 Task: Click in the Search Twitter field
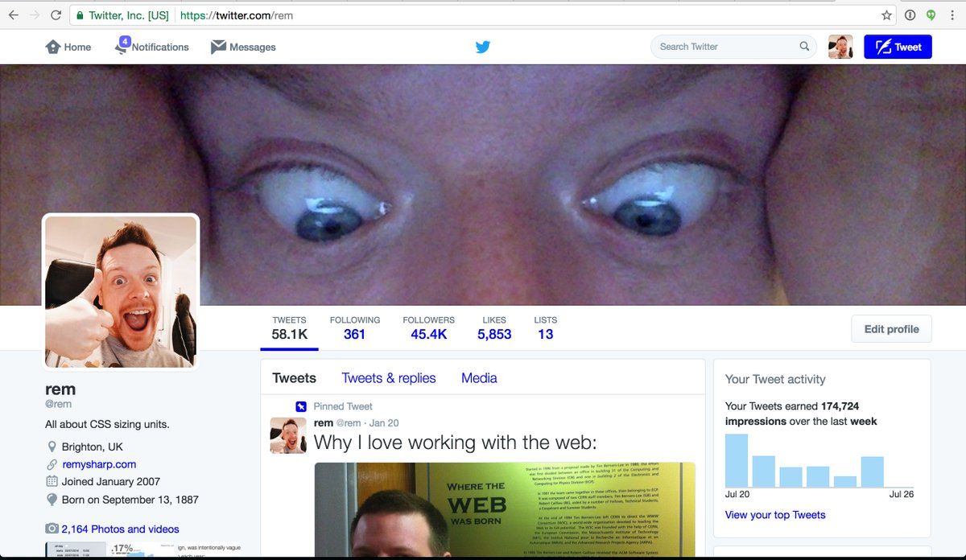[724, 47]
